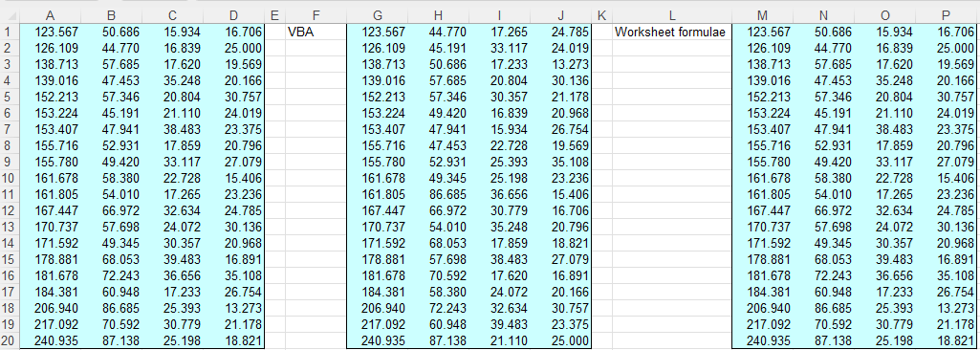
Task: Select column I header
Action: pos(499,15)
